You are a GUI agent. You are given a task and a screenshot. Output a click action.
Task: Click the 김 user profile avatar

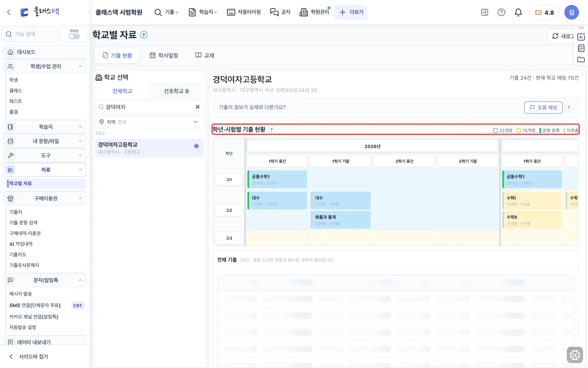click(x=571, y=13)
